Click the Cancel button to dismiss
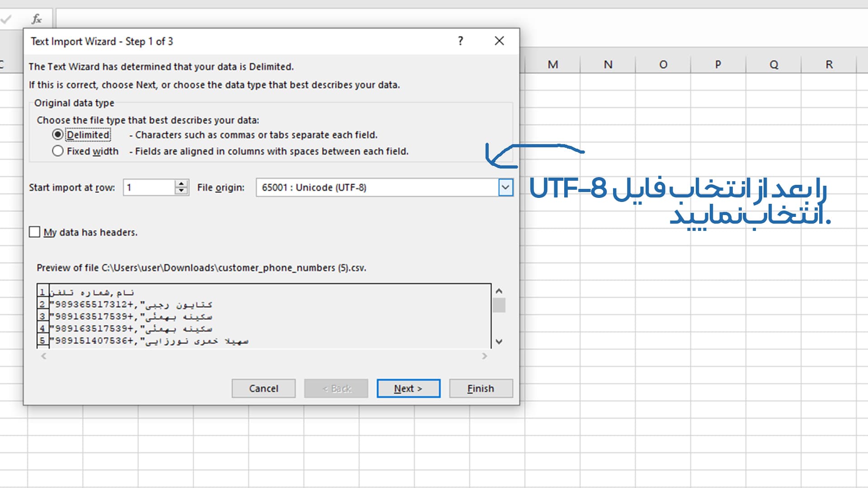 (x=264, y=388)
